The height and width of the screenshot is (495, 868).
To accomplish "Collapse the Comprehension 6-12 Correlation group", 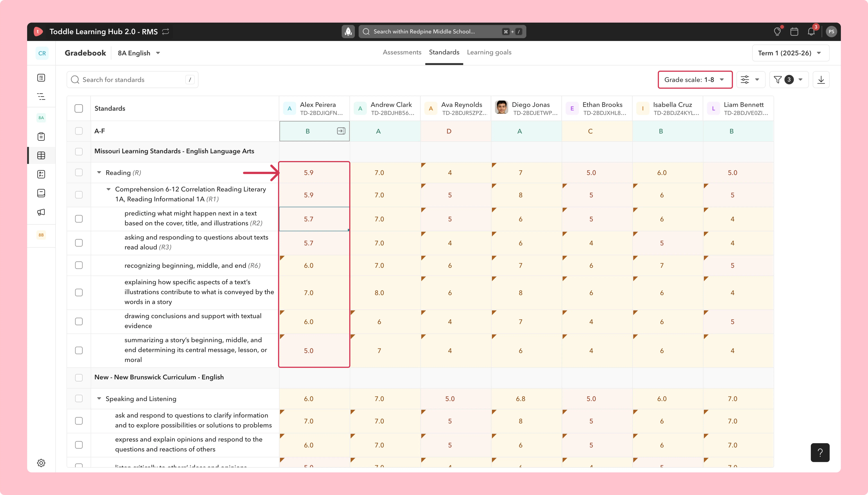I will coord(108,189).
